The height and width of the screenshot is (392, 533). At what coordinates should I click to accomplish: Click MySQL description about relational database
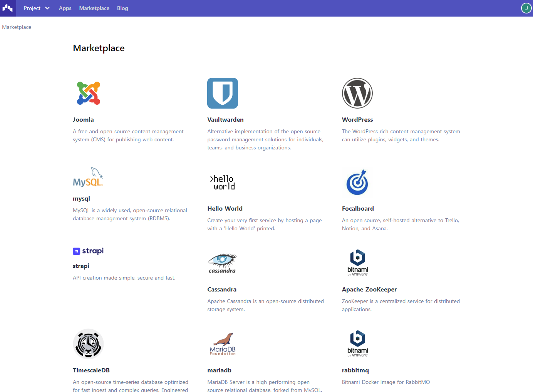[x=130, y=214]
